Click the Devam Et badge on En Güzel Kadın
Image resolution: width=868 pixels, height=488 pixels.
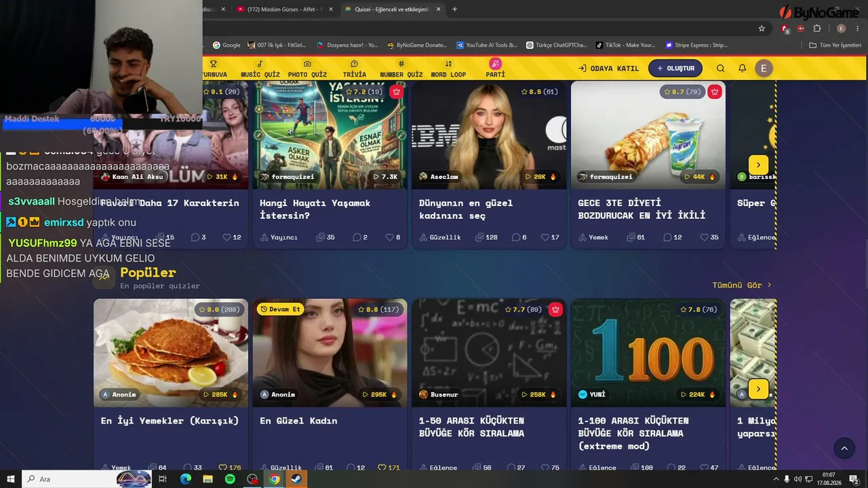(281, 310)
